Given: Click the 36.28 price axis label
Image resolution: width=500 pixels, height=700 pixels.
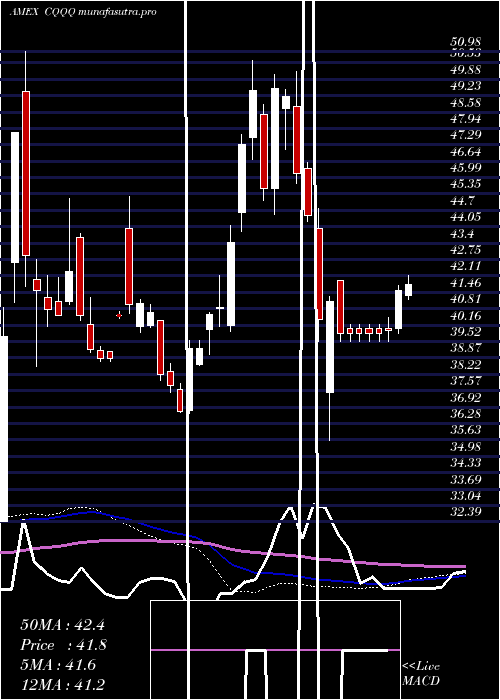Looking at the screenshot, I should (x=466, y=414).
